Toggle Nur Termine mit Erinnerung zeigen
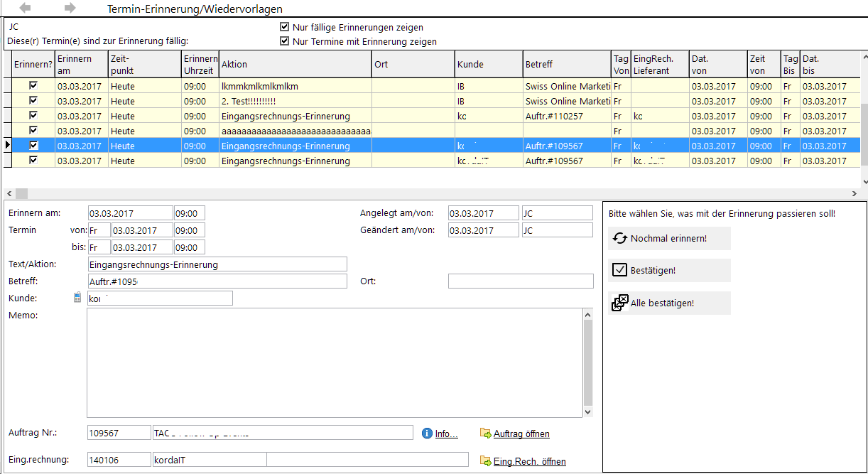This screenshot has height=474, width=868. tap(285, 41)
